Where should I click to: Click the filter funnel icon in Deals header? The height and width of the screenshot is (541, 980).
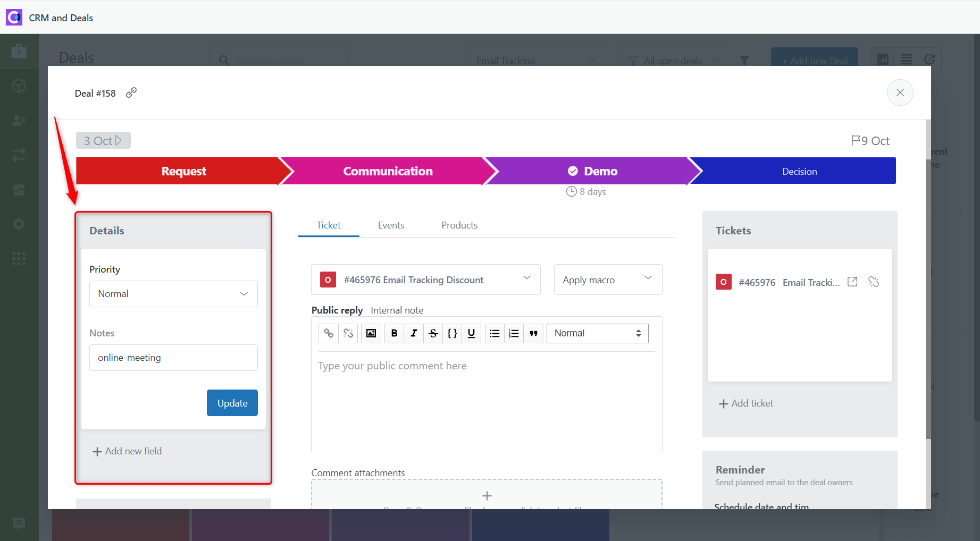(x=744, y=60)
